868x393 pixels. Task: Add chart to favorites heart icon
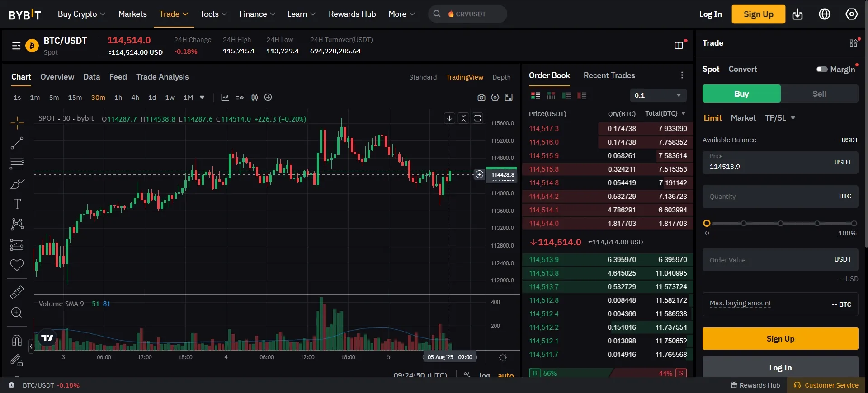coord(17,265)
